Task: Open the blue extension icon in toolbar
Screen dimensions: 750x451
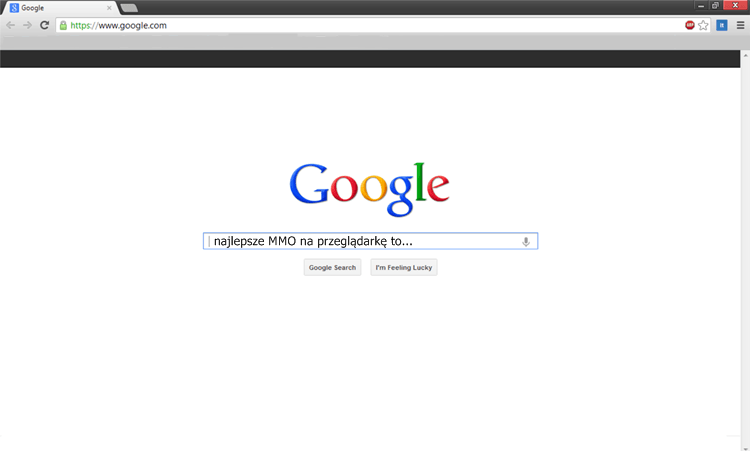Action: (x=722, y=25)
